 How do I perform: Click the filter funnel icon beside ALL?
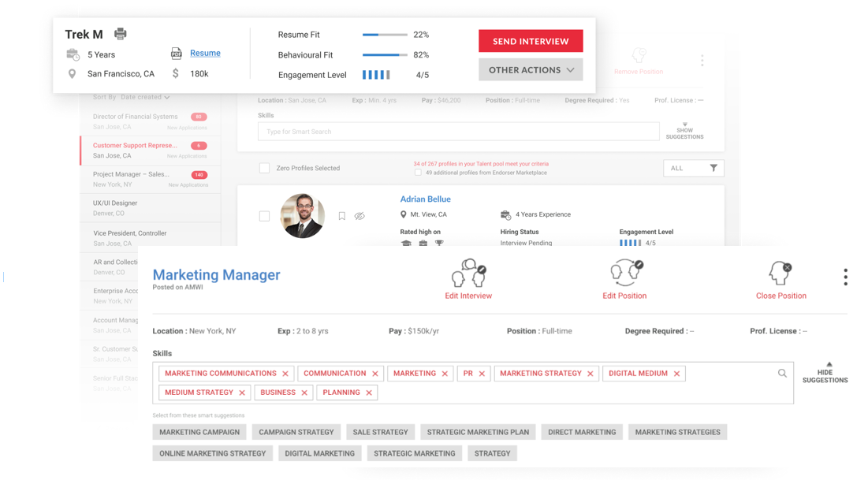coord(713,168)
